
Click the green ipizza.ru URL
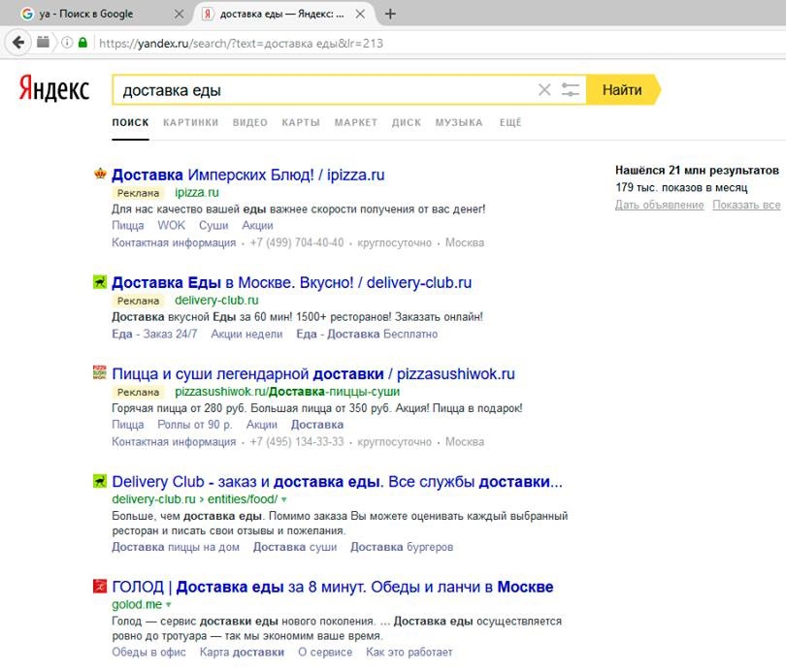coord(197,193)
